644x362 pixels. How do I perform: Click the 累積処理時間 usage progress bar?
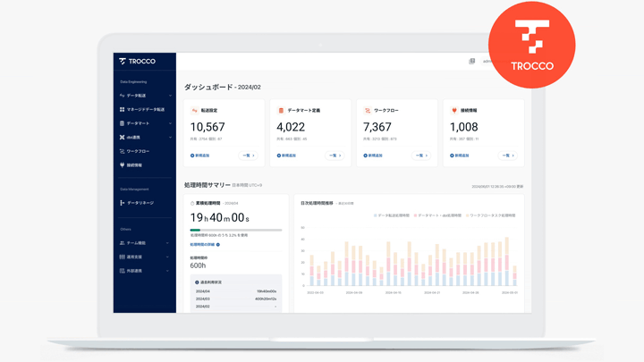[x=235, y=230]
